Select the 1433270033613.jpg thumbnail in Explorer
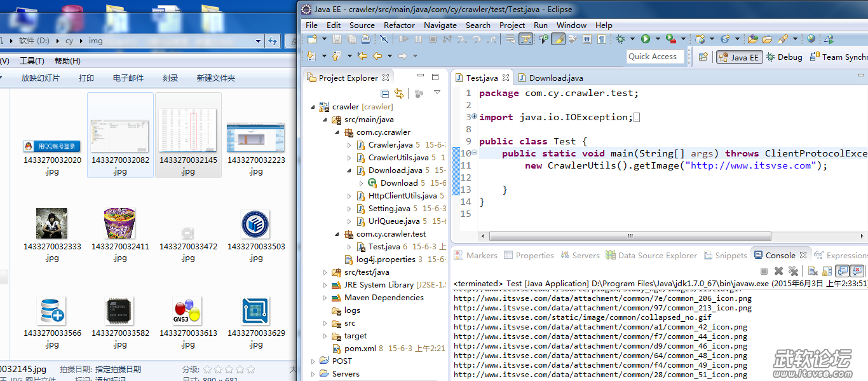Image resolution: width=868 pixels, height=381 pixels. click(188, 311)
